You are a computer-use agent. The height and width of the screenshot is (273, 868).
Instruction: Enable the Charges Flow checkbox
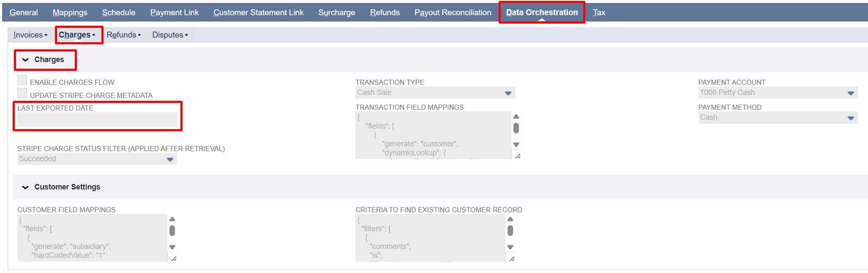[22, 80]
